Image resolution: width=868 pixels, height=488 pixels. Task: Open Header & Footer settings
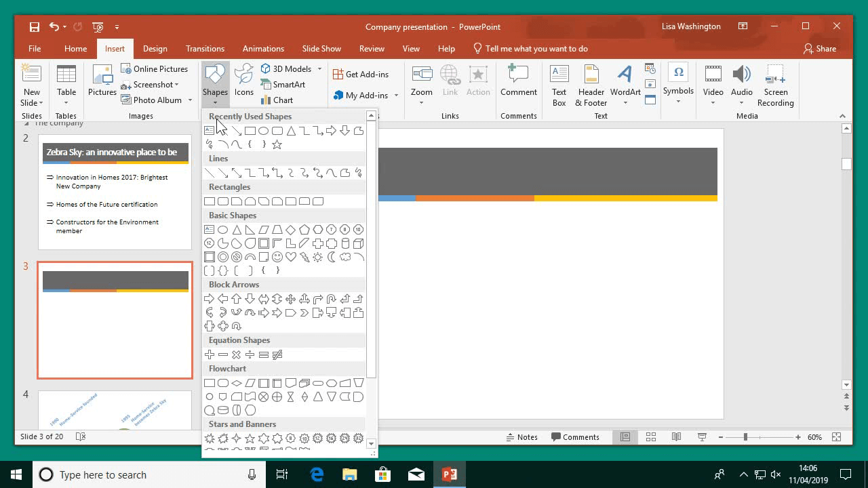pyautogui.click(x=590, y=84)
